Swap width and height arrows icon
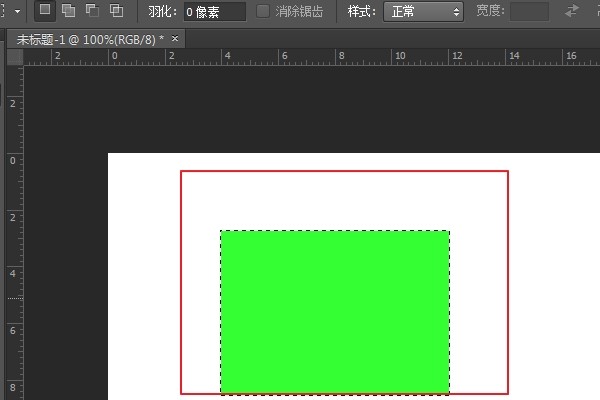 click(571, 11)
